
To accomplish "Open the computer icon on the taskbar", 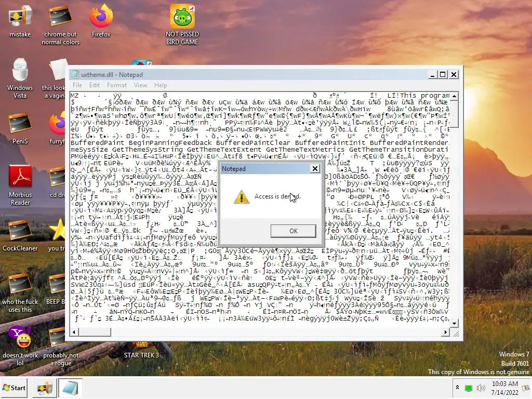I will 45,388.
